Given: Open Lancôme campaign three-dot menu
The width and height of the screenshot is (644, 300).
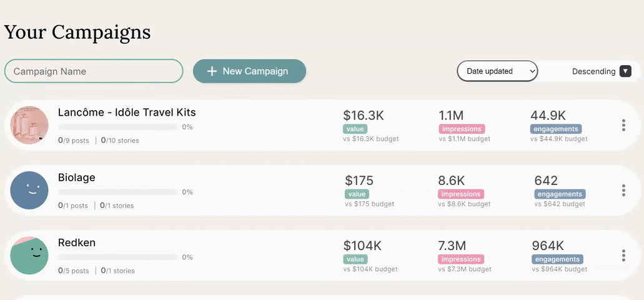Looking at the screenshot, I should 623,125.
